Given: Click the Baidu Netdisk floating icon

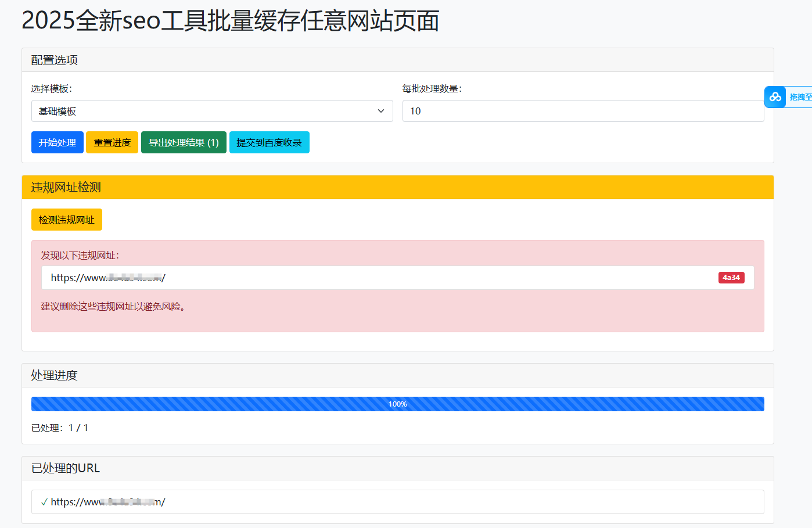Looking at the screenshot, I should 775,97.
